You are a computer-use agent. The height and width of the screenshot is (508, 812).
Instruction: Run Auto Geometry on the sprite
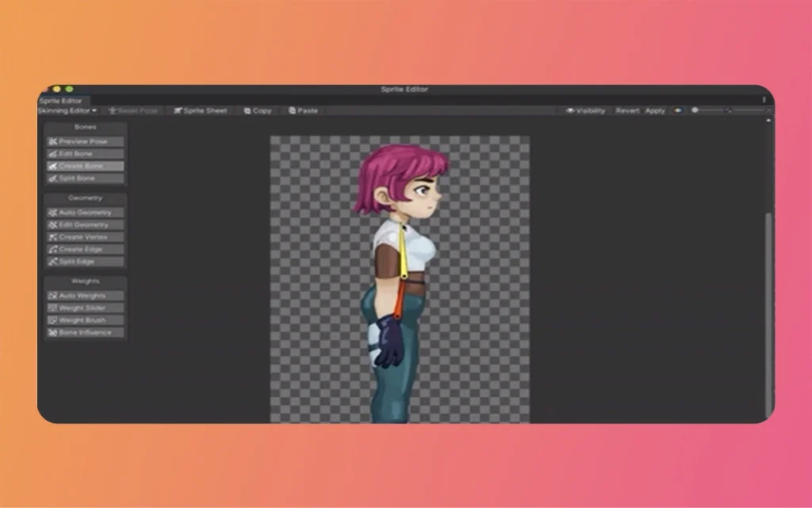(84, 213)
